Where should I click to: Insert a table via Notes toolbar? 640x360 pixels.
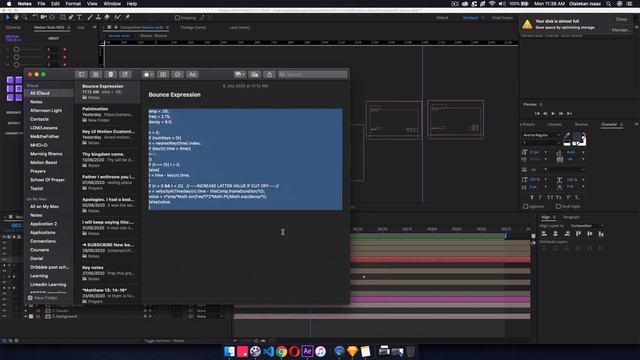tap(163, 74)
